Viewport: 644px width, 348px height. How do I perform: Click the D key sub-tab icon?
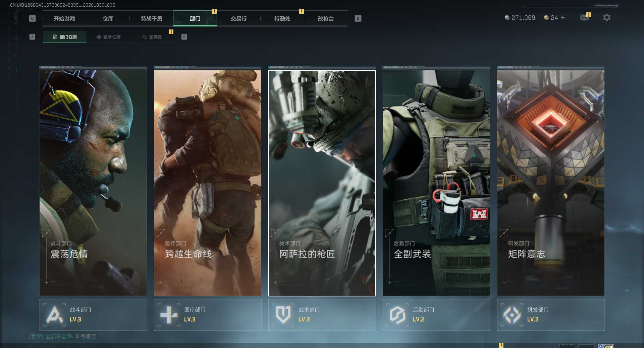[184, 37]
